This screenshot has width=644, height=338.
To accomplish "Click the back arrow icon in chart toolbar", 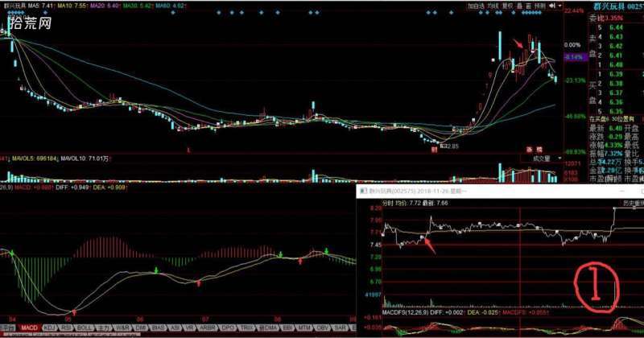I will pos(552,6).
